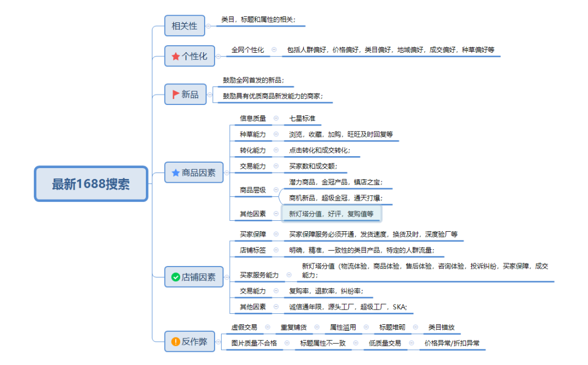Collapse the 个性化 branch toggle
This screenshot has height=365, width=588.
coord(218,57)
